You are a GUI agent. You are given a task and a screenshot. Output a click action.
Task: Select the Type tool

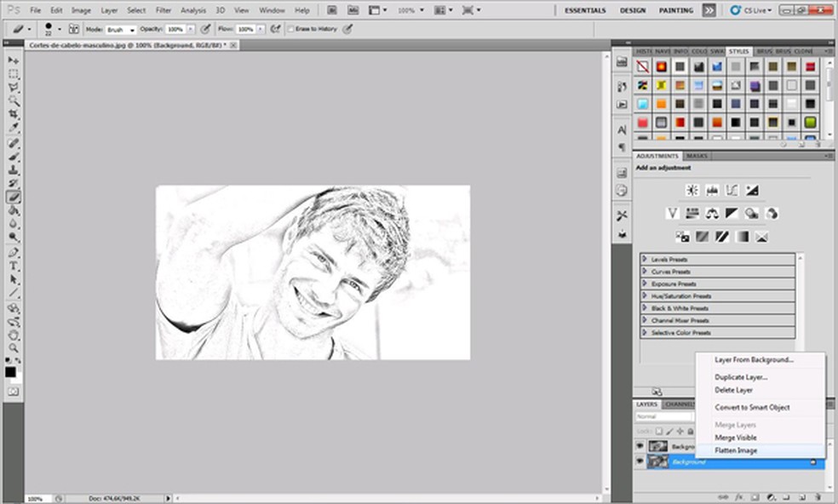pyautogui.click(x=14, y=266)
